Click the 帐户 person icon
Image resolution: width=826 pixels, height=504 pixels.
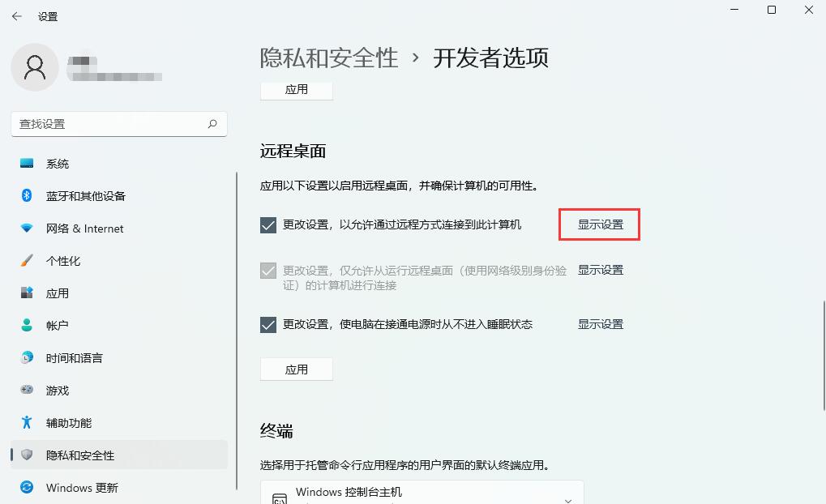[x=27, y=325]
